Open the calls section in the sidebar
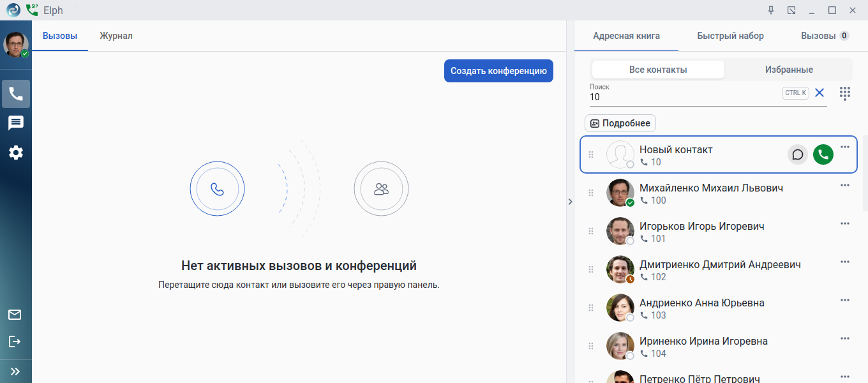Viewport: 868px width, 383px height. point(16,94)
